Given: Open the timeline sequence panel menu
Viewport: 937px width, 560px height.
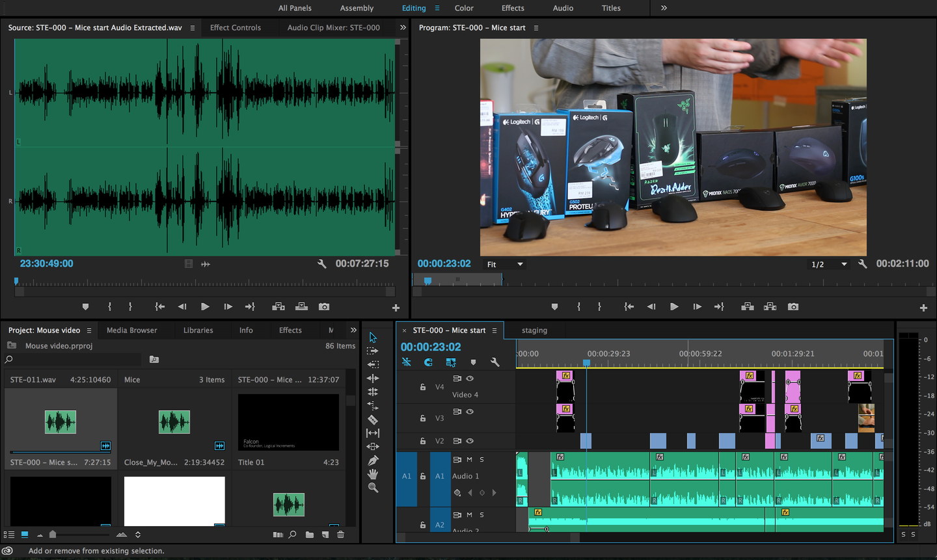Looking at the screenshot, I should pos(495,330).
